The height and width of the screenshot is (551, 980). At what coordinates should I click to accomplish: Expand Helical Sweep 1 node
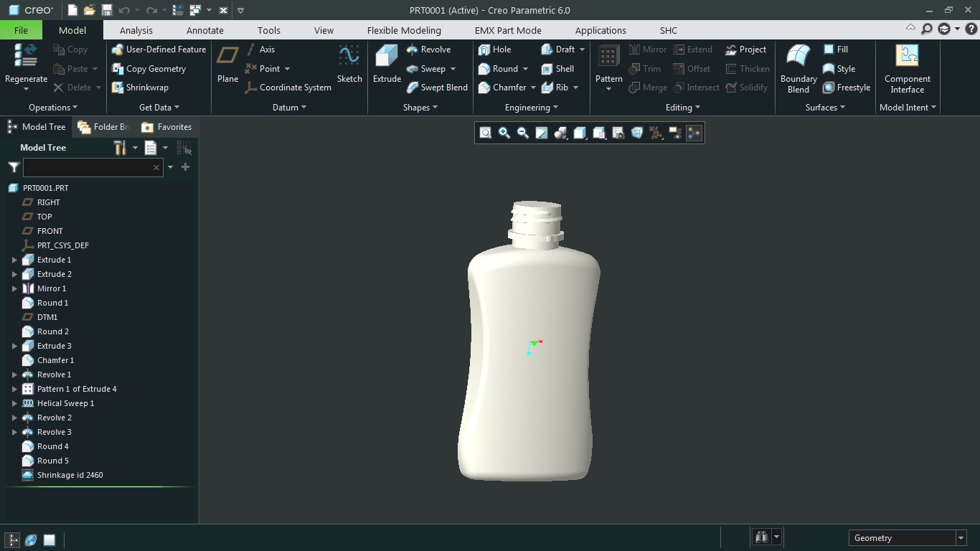pyautogui.click(x=14, y=403)
